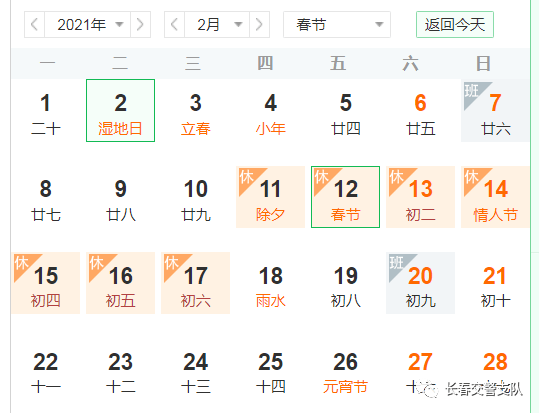This screenshot has width=539, height=413.
Task: Select February 3 立春
Action: tap(196, 110)
